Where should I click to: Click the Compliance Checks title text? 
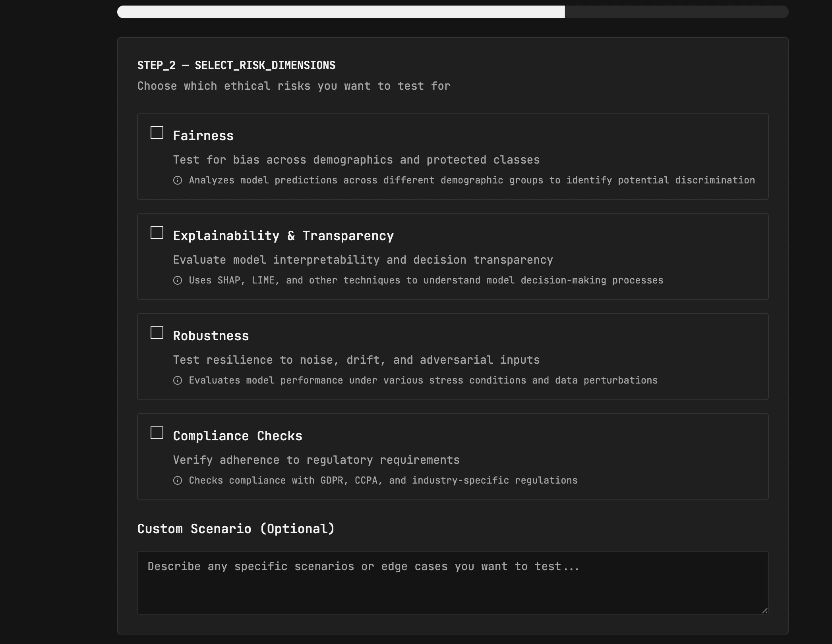[238, 436]
